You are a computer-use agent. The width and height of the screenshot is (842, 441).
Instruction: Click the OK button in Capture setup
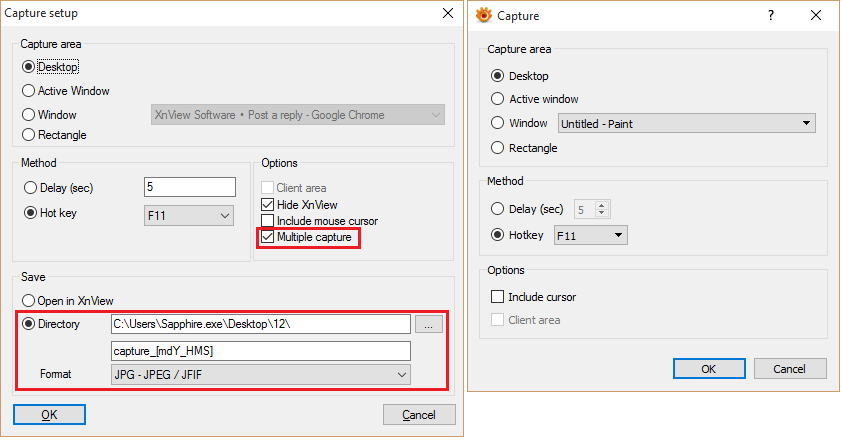(49, 414)
